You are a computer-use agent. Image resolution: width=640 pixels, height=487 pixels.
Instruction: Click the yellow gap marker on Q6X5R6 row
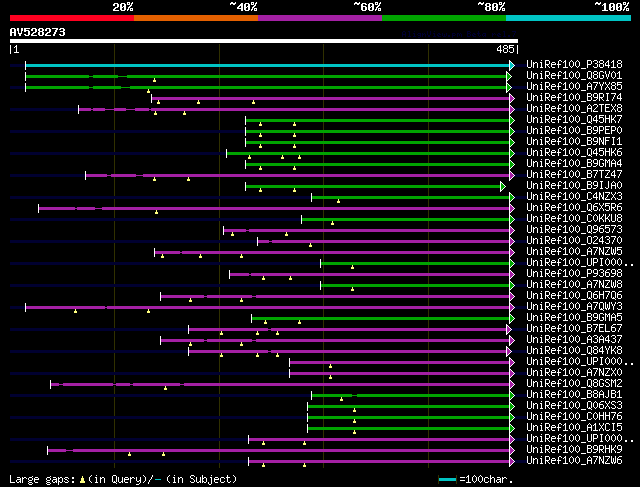[156, 212]
